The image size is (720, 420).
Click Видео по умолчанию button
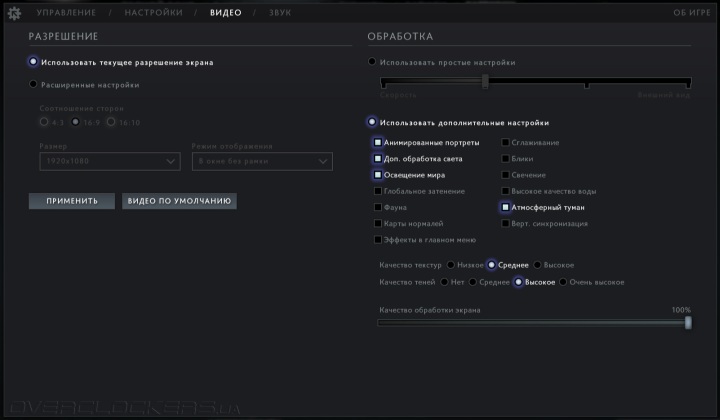(x=179, y=201)
